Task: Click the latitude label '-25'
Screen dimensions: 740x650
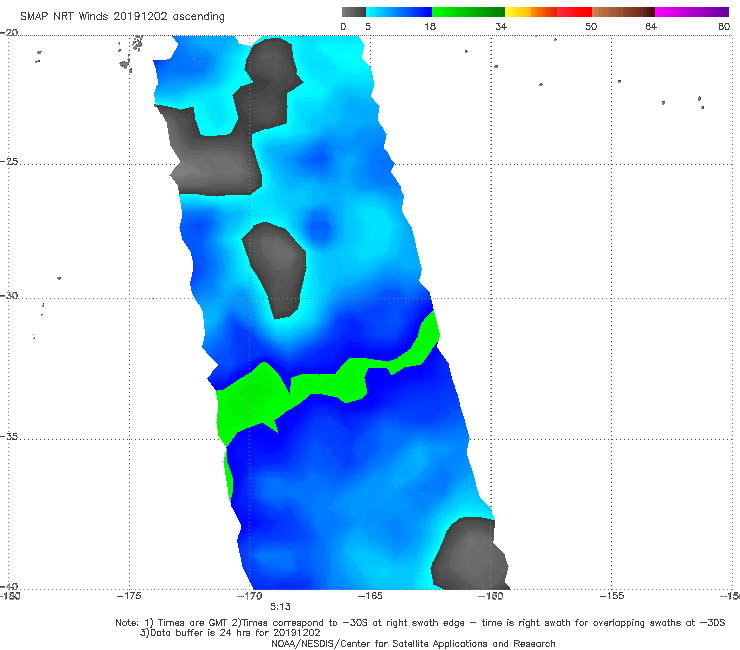Action: [x=9, y=161]
